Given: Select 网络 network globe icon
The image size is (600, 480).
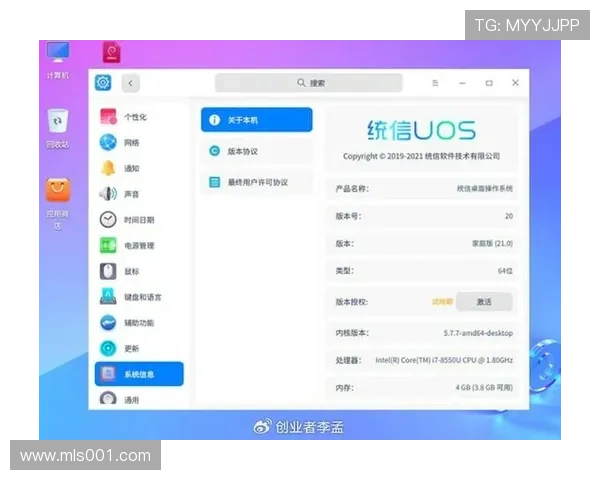Looking at the screenshot, I should click(x=108, y=142).
